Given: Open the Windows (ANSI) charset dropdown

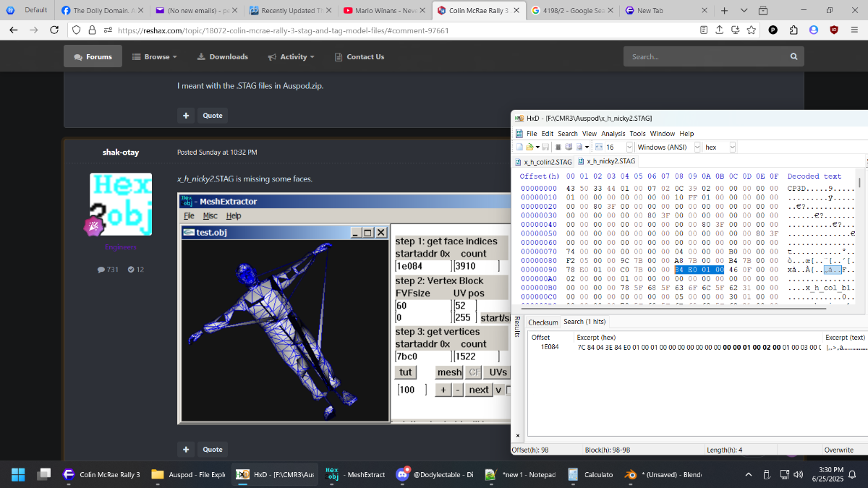Looking at the screenshot, I should tap(697, 147).
